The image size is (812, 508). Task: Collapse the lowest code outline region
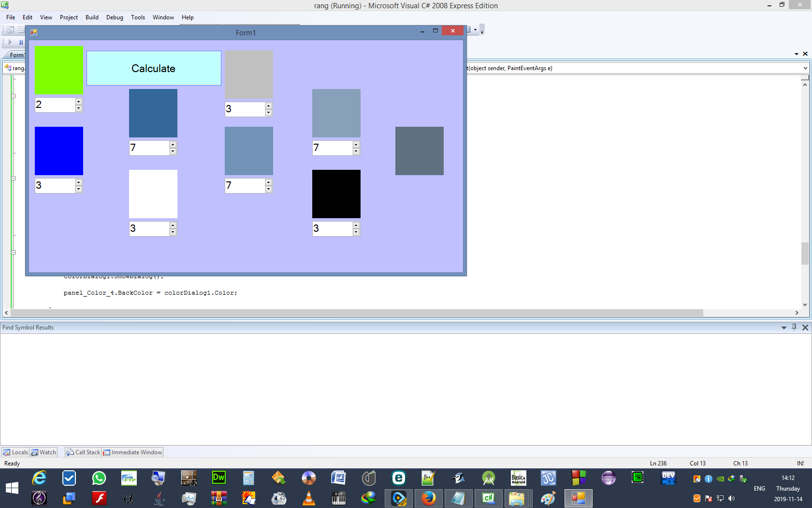coord(14,252)
